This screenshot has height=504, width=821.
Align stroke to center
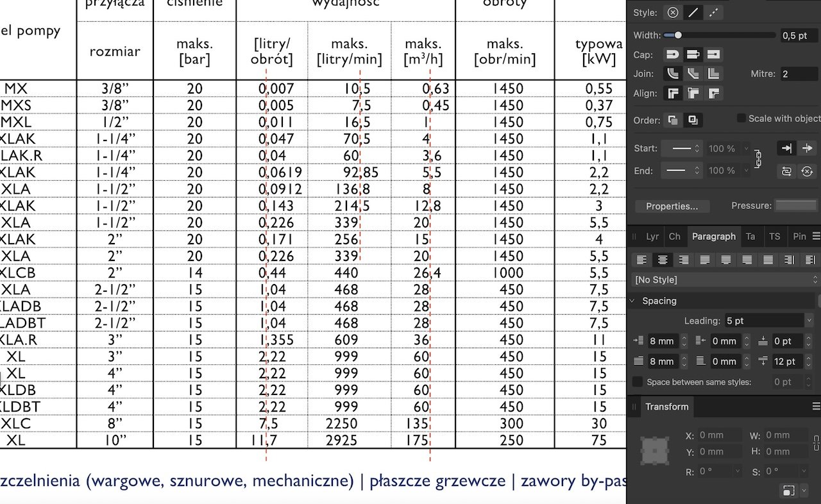point(672,94)
